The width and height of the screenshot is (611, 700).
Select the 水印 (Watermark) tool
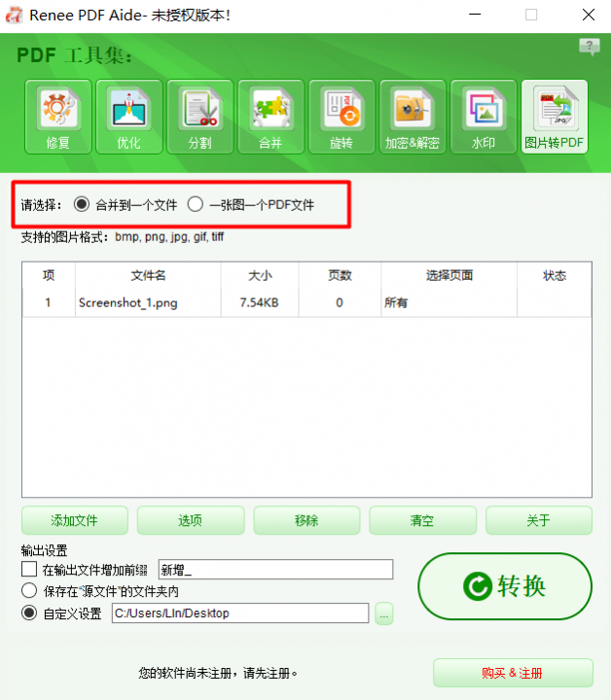pos(484,117)
